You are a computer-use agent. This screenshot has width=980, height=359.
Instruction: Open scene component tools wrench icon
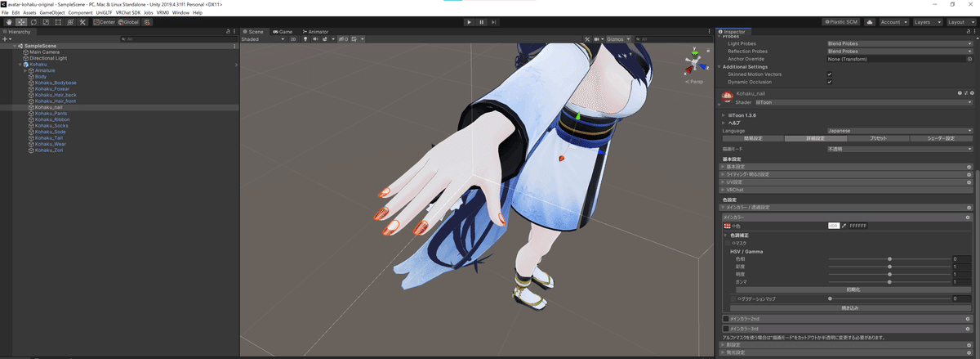pyautogui.click(x=586, y=38)
